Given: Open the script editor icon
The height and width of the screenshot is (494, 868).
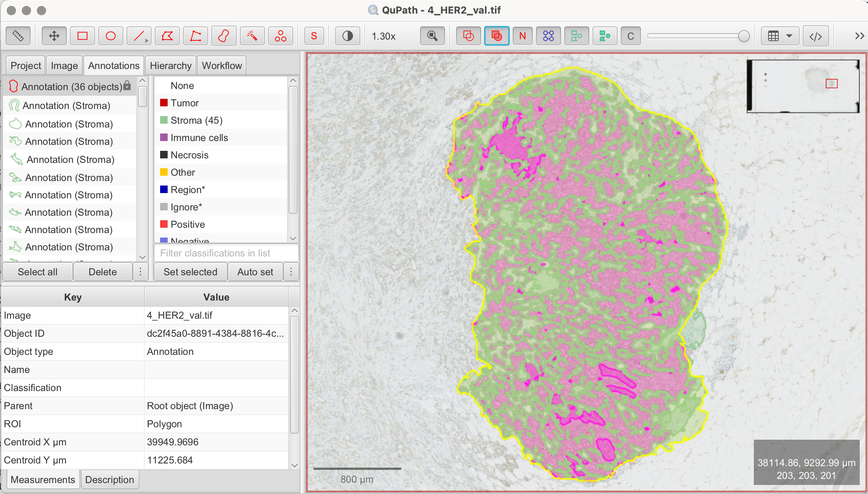Looking at the screenshot, I should point(815,36).
